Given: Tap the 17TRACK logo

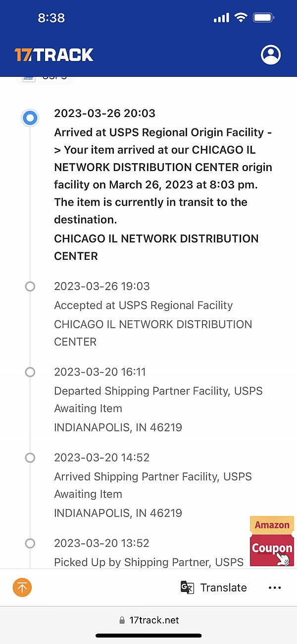Looking at the screenshot, I should click(54, 55).
